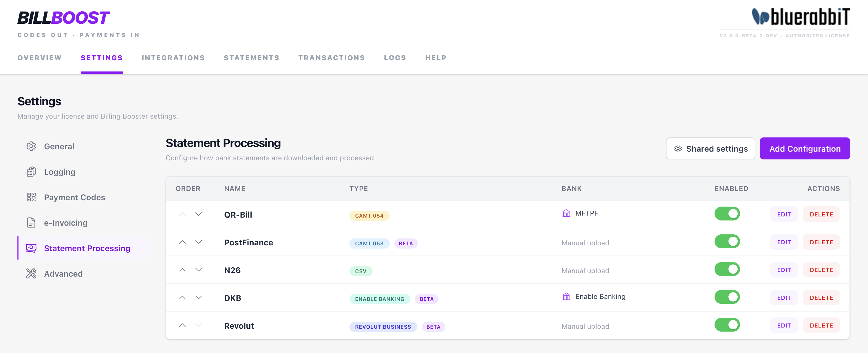
Task: Select Payment Codes in settings sidebar
Action: pyautogui.click(x=83, y=197)
